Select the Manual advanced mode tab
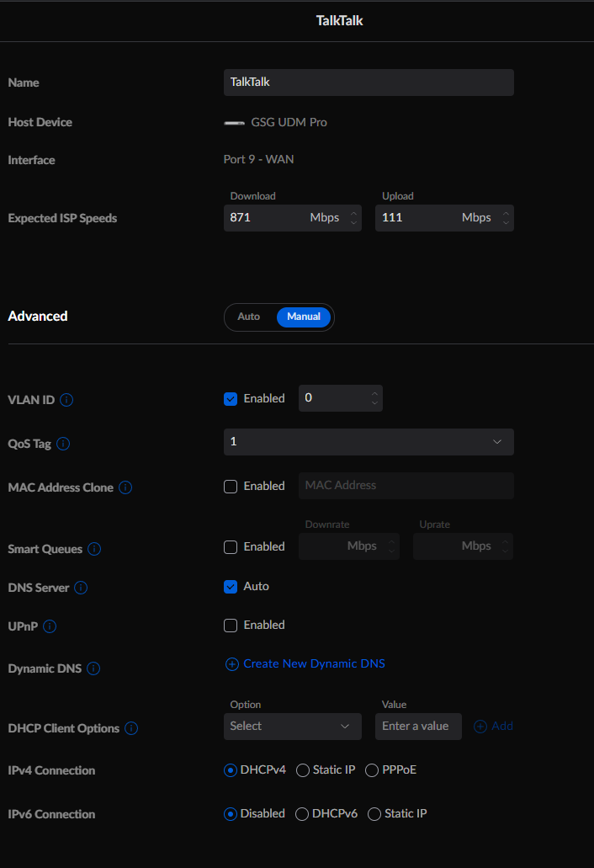 [304, 317]
